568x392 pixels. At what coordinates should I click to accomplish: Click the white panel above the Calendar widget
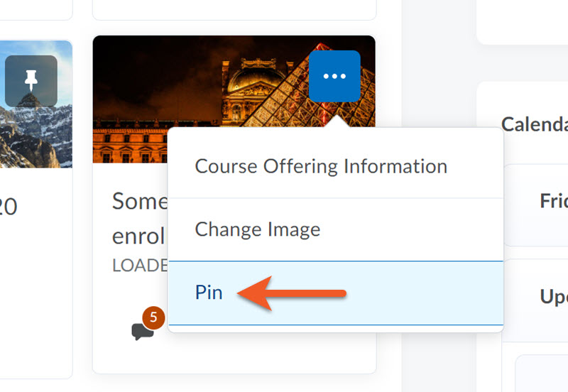click(522, 21)
